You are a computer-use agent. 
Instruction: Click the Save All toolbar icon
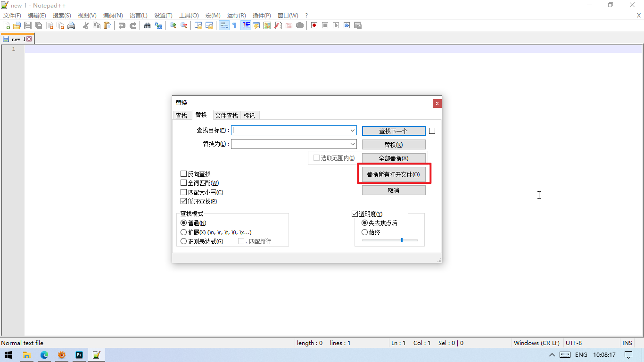[39, 25]
